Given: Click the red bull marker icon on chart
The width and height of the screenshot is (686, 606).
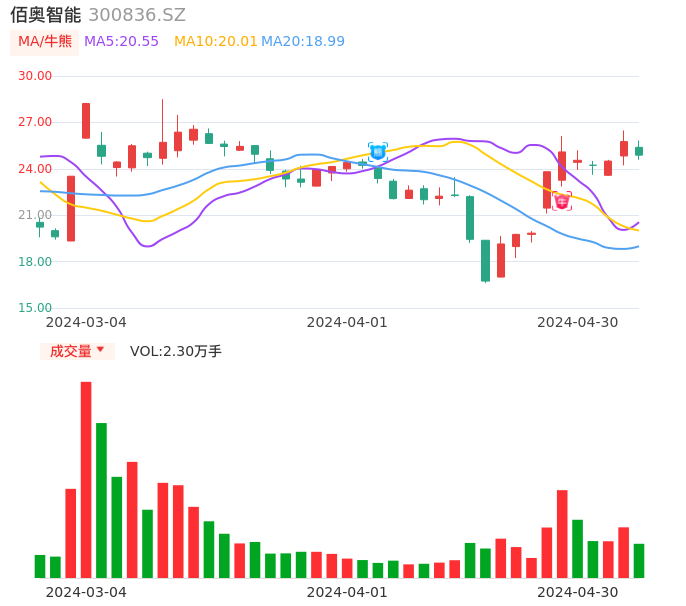Looking at the screenshot, I should click(562, 201).
